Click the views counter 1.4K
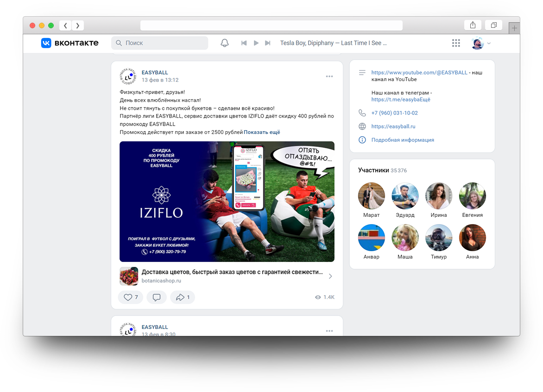The width and height of the screenshot is (543, 392). click(325, 297)
